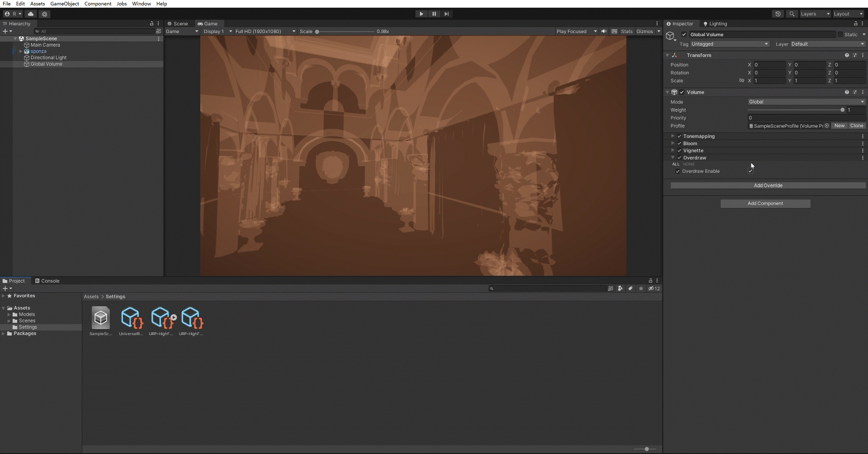
Task: Click the Search by Label tag icon
Action: (x=630, y=288)
